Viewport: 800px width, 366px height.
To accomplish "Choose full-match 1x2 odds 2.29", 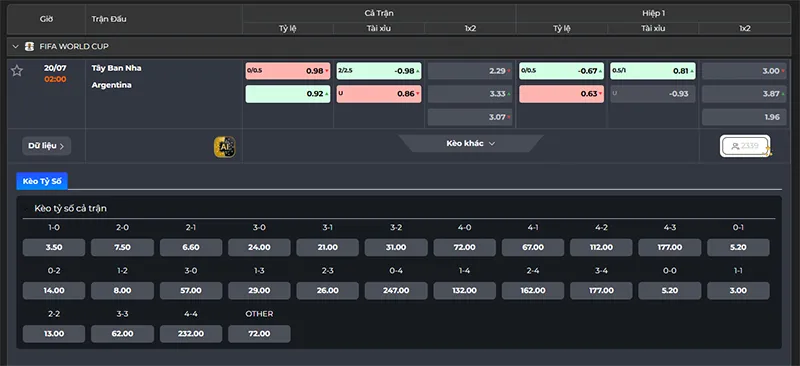I will click(470, 71).
